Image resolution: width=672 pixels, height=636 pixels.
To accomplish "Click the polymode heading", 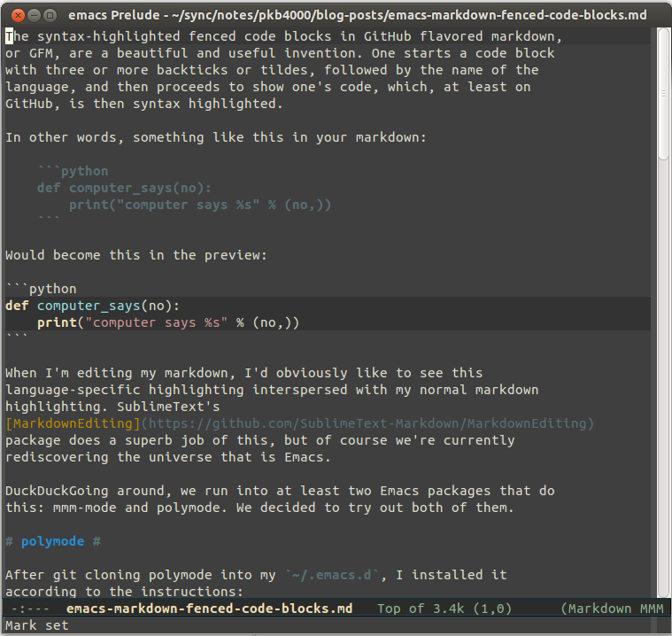I will pos(53,541).
